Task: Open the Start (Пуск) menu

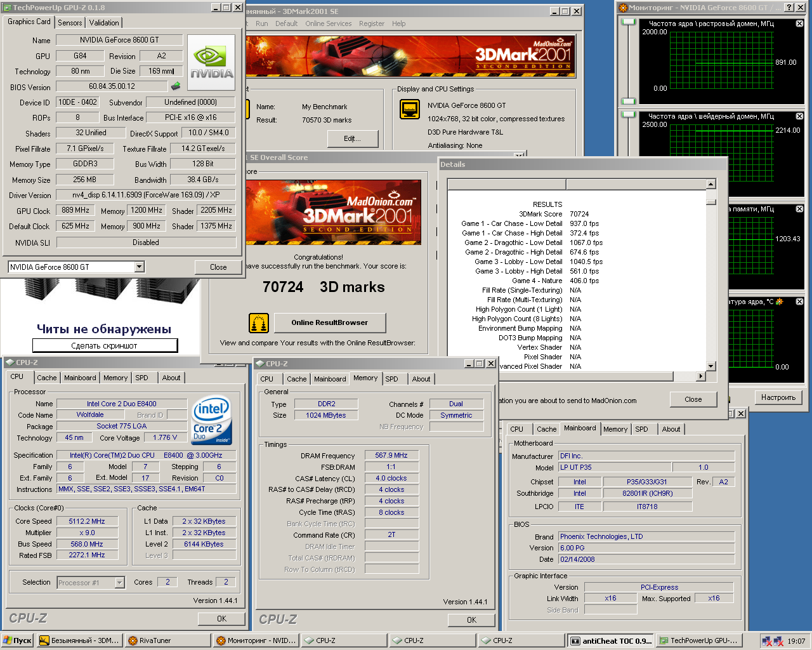Action: coord(18,640)
